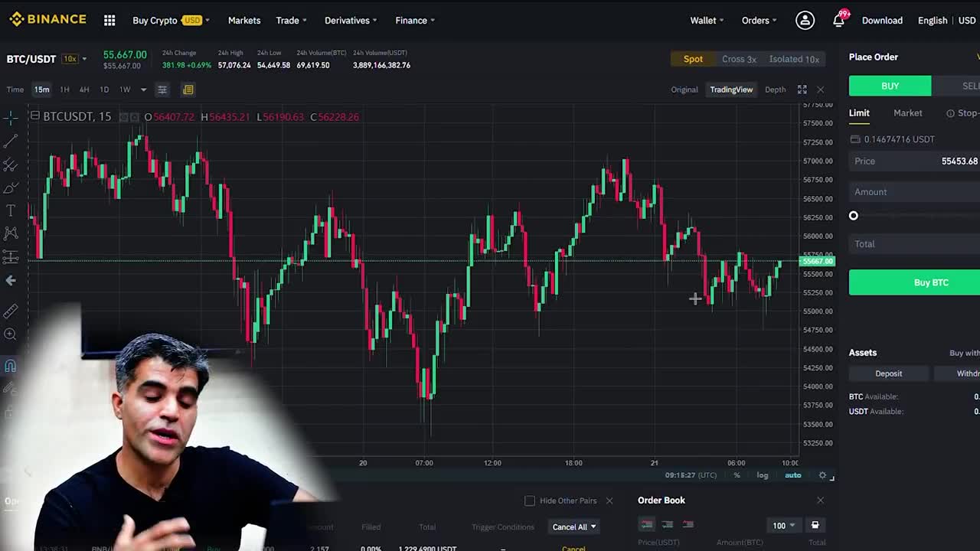Switch to Limit order type tab
Image resolution: width=980 pixels, height=551 pixels.
click(x=859, y=113)
